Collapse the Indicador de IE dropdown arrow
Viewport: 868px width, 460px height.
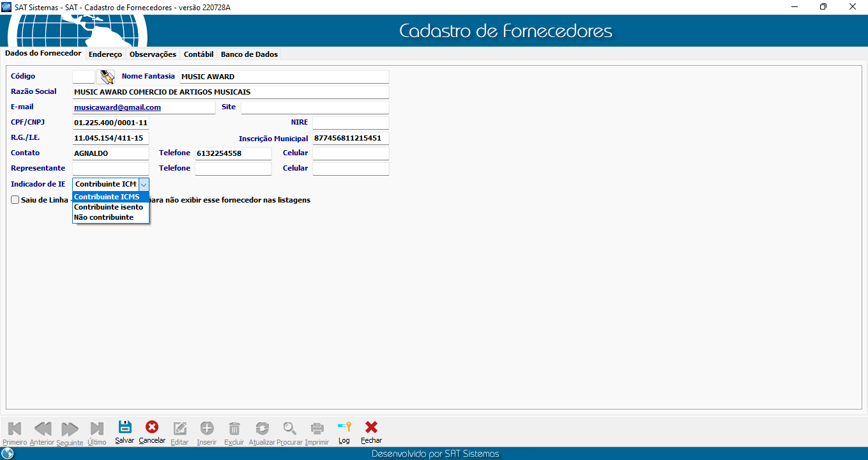coord(143,184)
